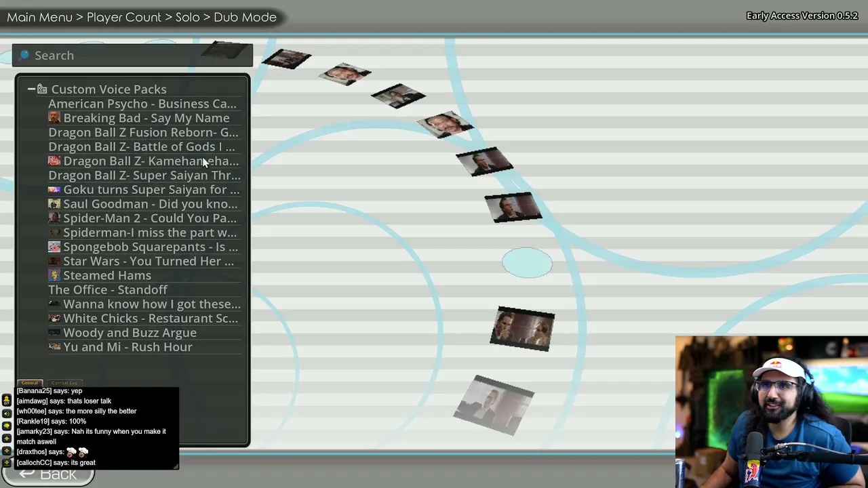Open the chat friends list icon
868x488 pixels.
pos(7,401)
